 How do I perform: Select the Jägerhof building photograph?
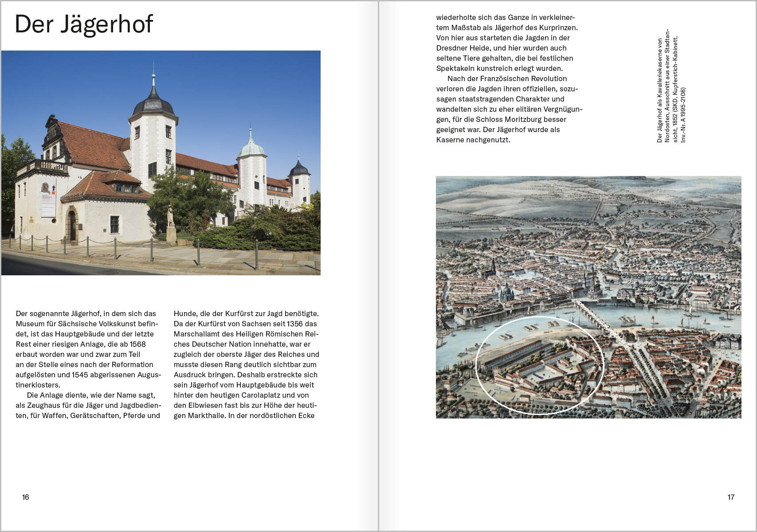pyautogui.click(x=161, y=163)
